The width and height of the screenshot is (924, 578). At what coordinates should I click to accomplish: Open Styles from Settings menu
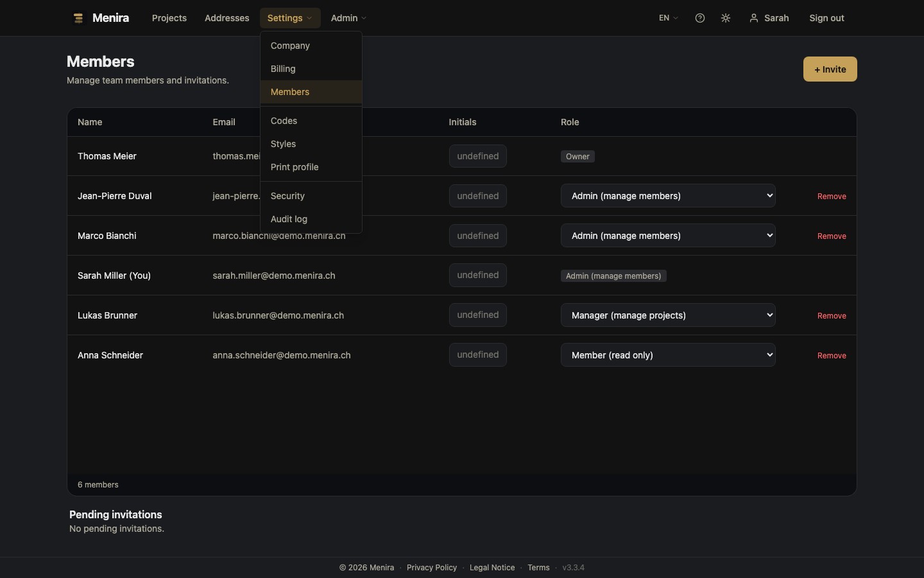311,144
